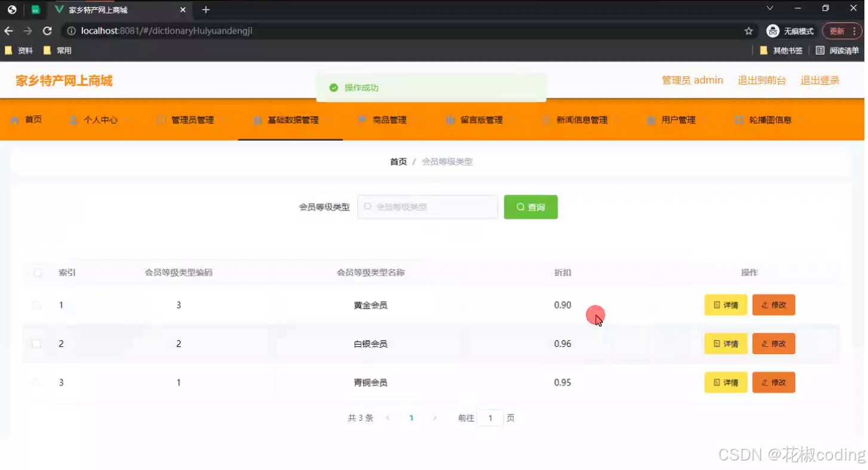Open 阅读清单 reading list

(838, 51)
